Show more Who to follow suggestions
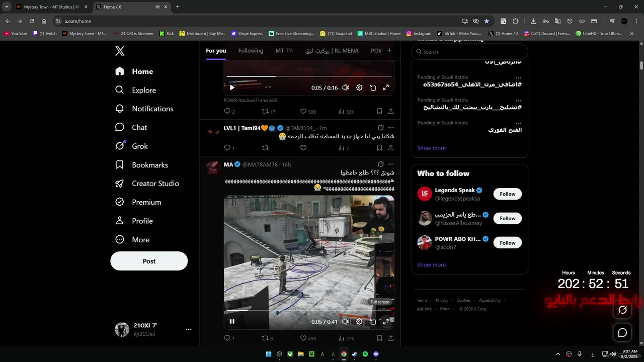644x362 pixels. (x=431, y=265)
